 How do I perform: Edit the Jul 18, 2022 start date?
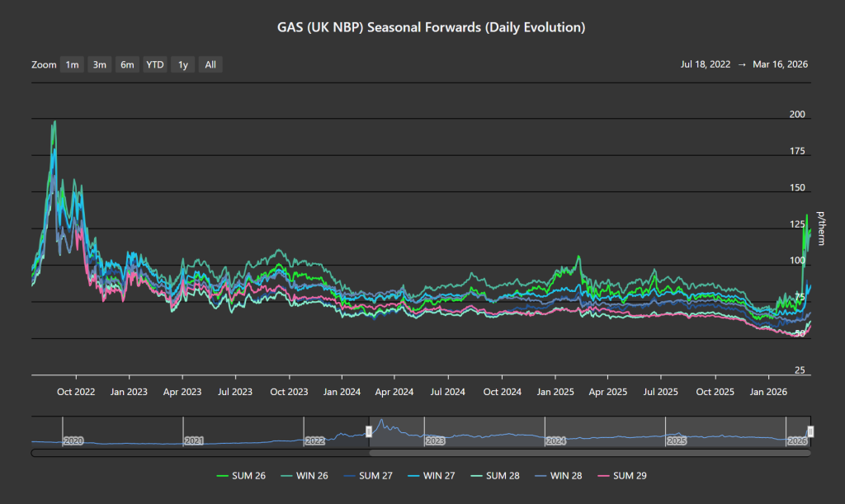[x=708, y=64]
